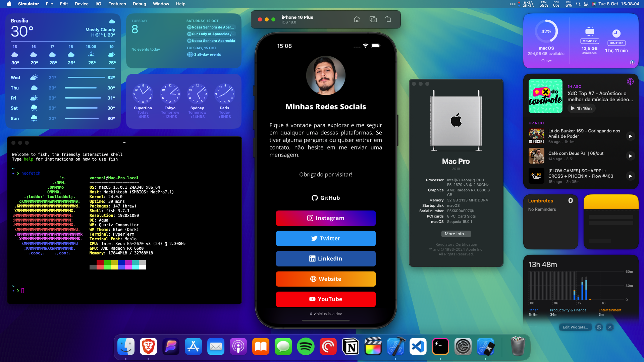
Task: Take a Simulator screenshot with camera icon
Action: (373, 19)
